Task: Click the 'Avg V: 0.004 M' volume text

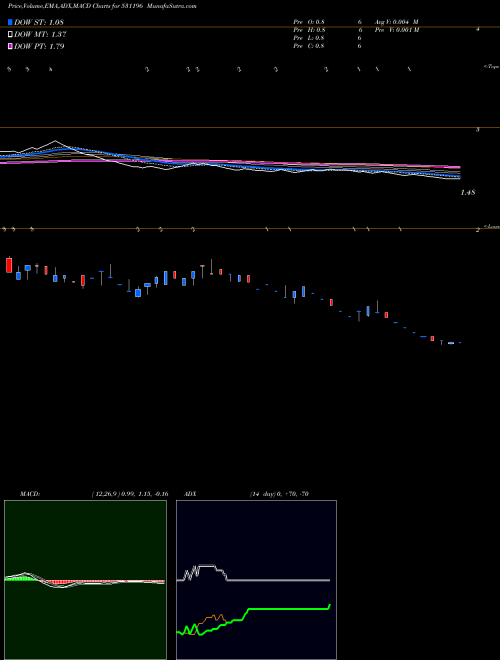Action: [x=396, y=22]
